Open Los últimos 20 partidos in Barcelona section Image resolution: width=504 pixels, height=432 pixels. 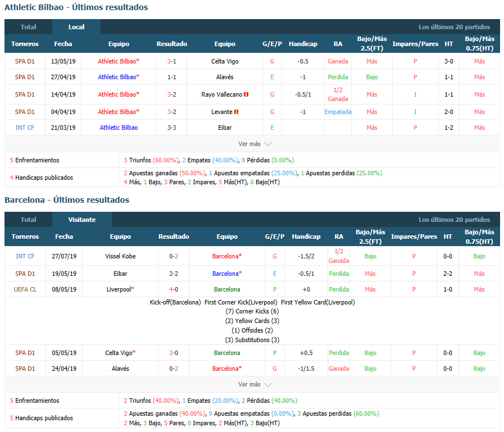[454, 220]
